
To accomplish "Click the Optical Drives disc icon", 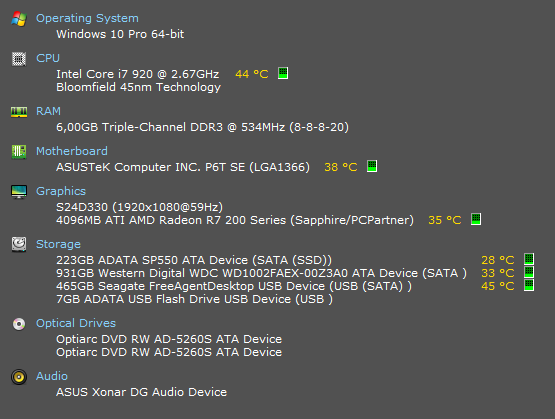I will tap(19, 324).
